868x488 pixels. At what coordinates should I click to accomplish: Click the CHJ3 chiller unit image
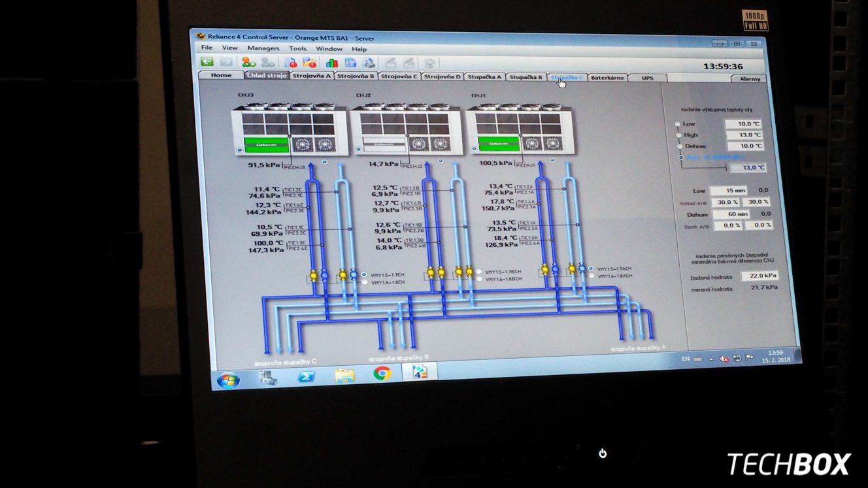pyautogui.click(x=290, y=129)
